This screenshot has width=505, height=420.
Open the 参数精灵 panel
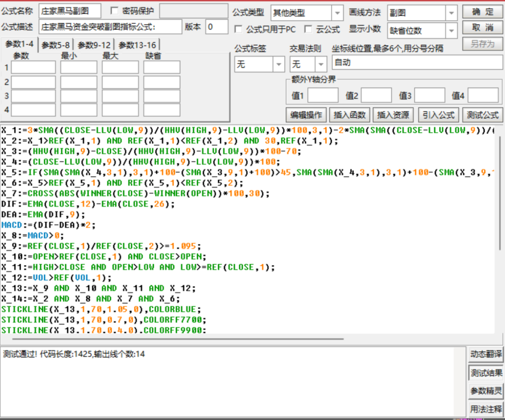[486, 391]
